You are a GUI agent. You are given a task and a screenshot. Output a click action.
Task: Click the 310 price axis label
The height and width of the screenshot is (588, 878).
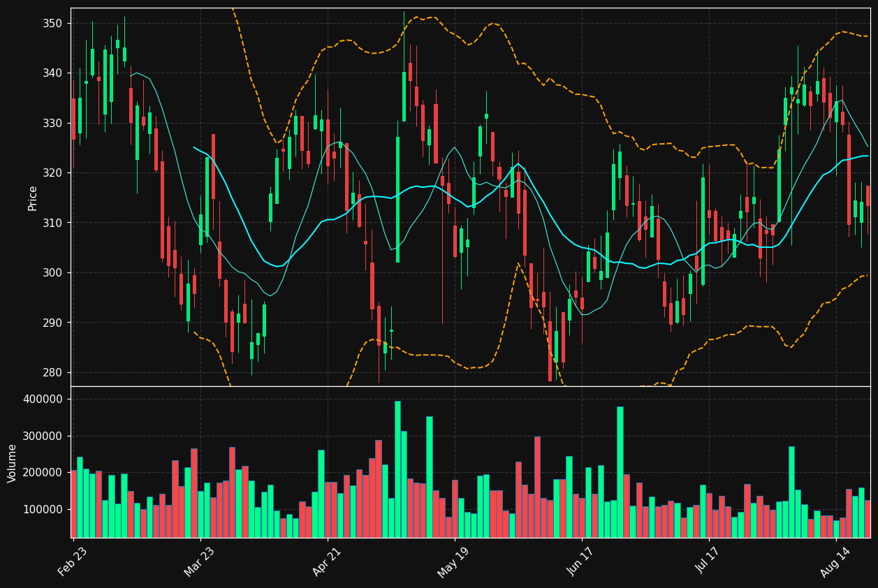[53, 223]
